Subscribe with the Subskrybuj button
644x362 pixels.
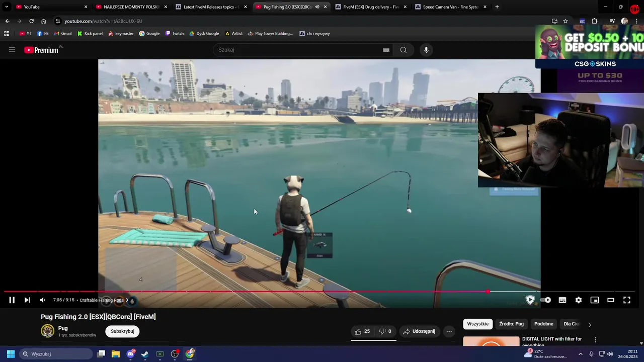[122, 331]
